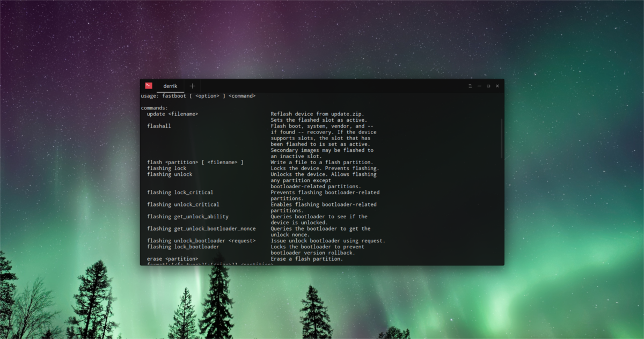Click 'Issue unlock bootloader using request.' text
The width and height of the screenshot is (644, 339).
(x=328, y=241)
